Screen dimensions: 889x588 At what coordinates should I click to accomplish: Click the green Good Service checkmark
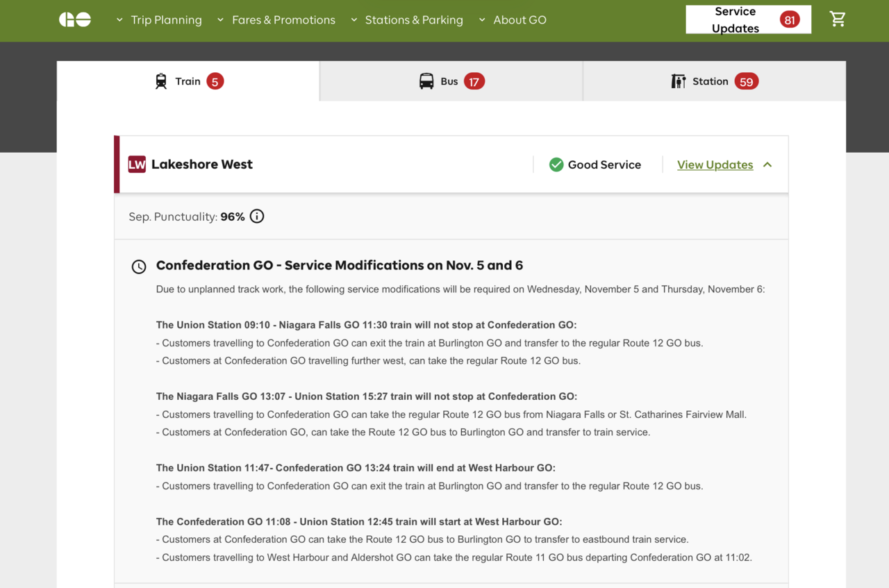(x=556, y=165)
